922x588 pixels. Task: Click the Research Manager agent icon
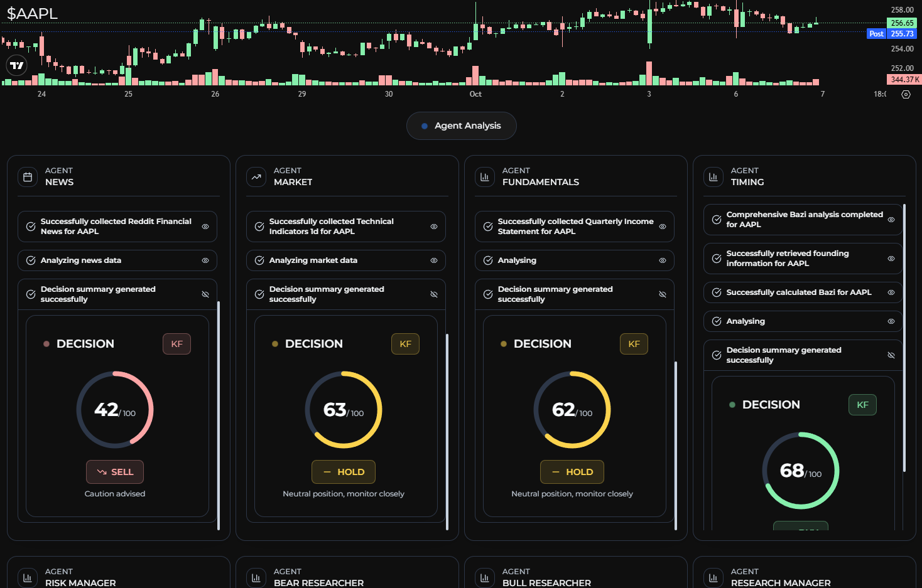click(713, 577)
